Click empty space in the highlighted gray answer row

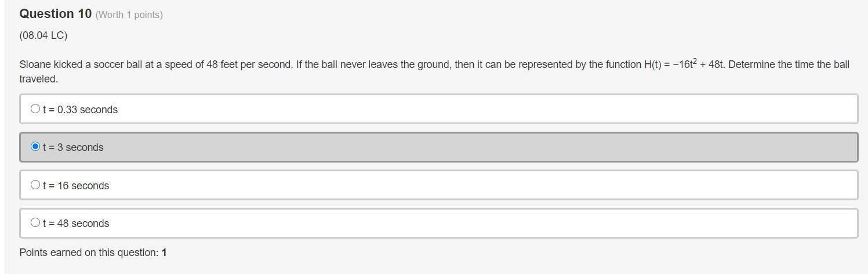tap(464, 147)
